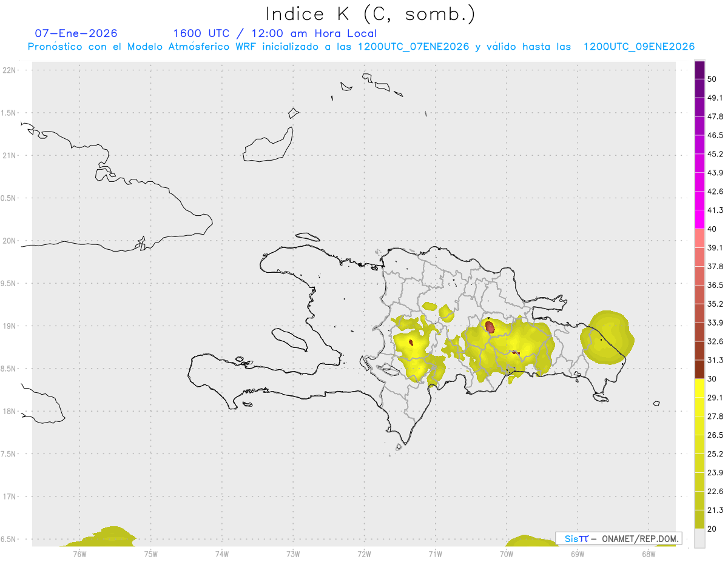The height and width of the screenshot is (562, 728).
Task: Click the longitude label "70W"
Action: pos(507,554)
